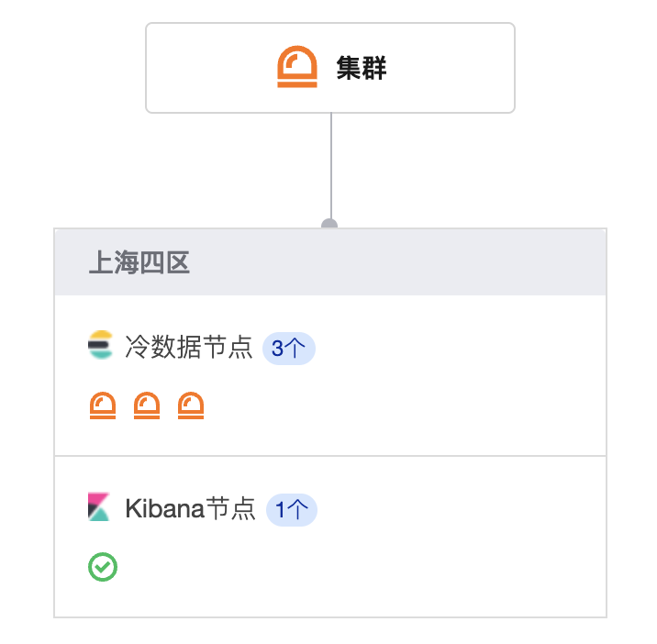The height and width of the screenshot is (644, 657).
Task: Select the second orange cold-node alarm icon
Action: (147, 405)
